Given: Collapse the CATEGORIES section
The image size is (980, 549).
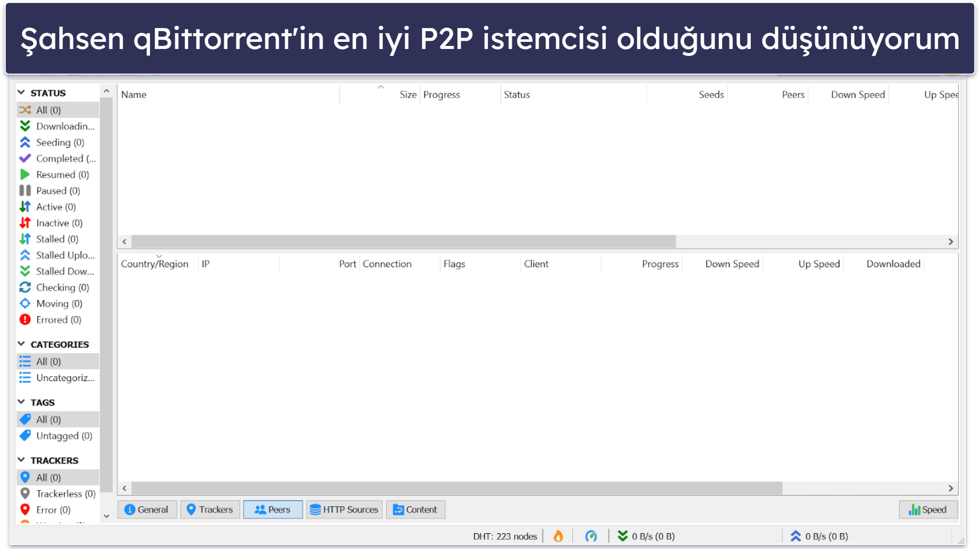Looking at the screenshot, I should click(21, 344).
